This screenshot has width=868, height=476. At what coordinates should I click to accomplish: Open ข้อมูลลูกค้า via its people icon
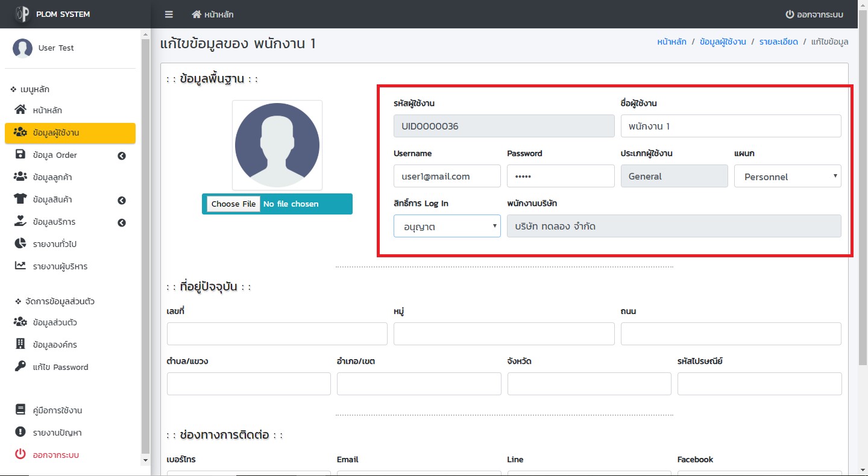click(20, 177)
